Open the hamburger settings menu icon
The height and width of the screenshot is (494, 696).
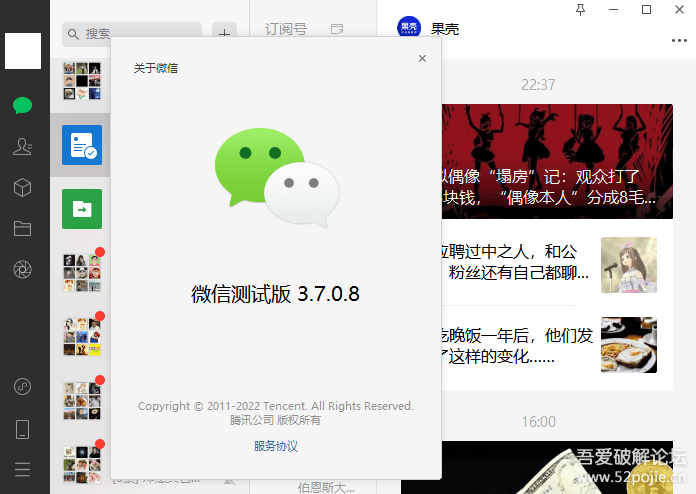pos(23,469)
